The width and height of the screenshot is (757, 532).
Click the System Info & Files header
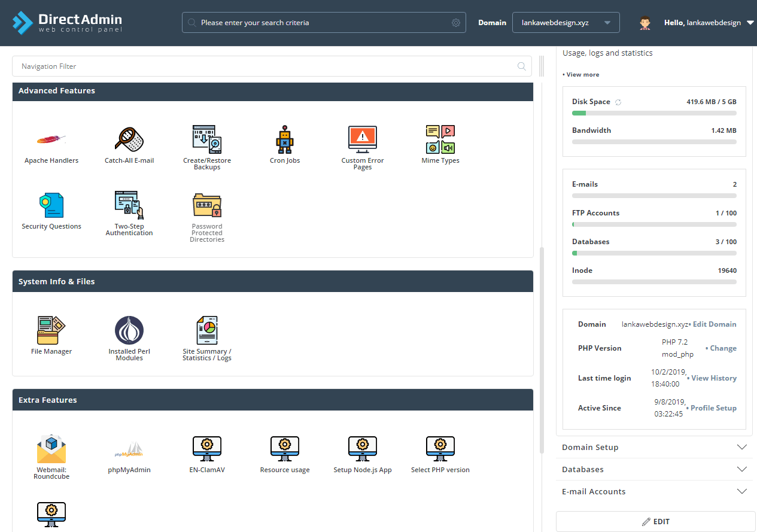pos(273,281)
